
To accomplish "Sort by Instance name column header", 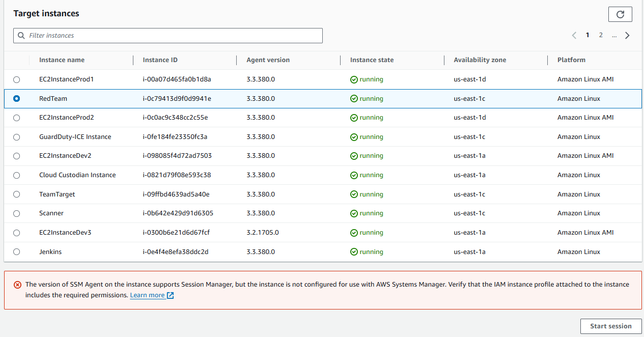I will coord(62,60).
